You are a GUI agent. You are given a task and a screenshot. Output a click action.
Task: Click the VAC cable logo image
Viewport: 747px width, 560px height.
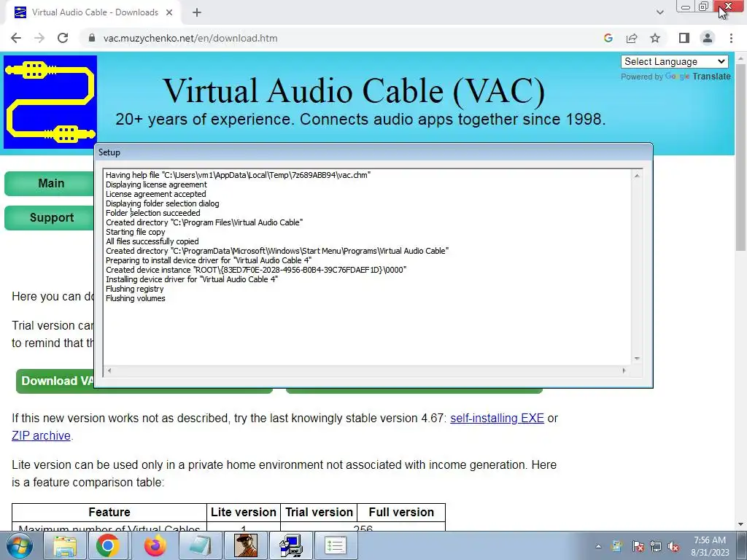pos(50,102)
